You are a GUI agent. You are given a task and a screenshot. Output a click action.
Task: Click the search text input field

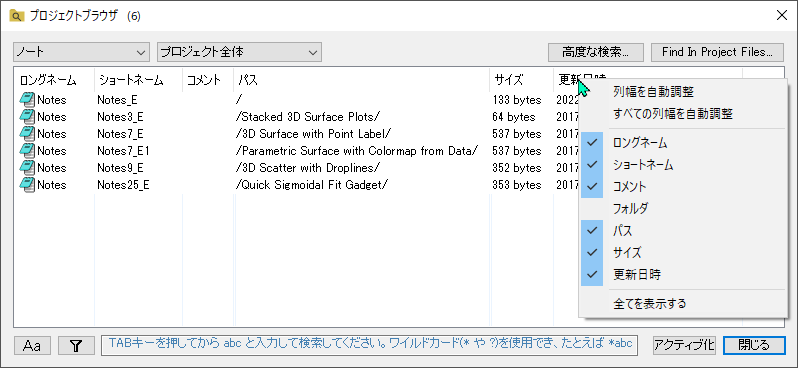pos(369,346)
